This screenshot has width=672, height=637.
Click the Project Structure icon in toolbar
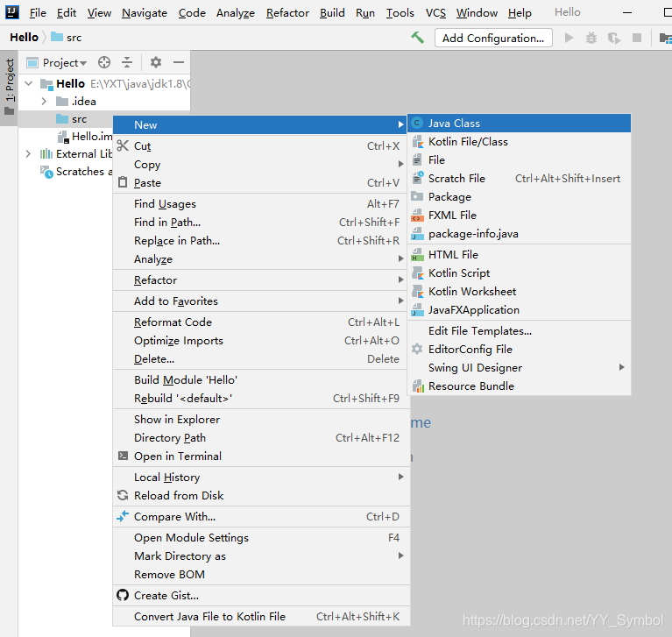pyautogui.click(x=665, y=39)
